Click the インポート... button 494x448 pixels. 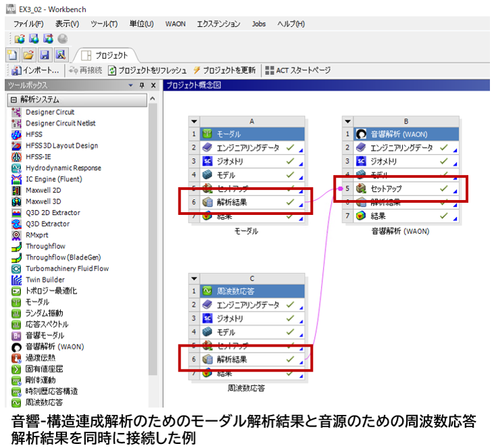[35, 70]
